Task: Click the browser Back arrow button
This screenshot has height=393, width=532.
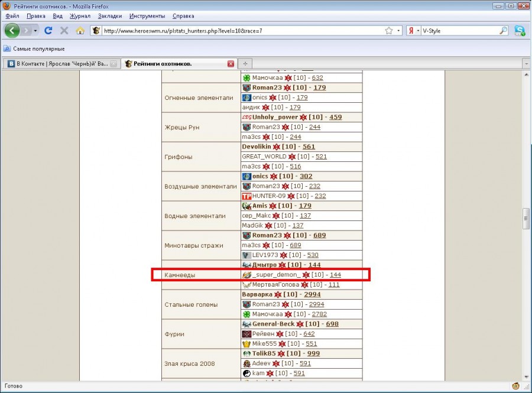Action: 12,30
